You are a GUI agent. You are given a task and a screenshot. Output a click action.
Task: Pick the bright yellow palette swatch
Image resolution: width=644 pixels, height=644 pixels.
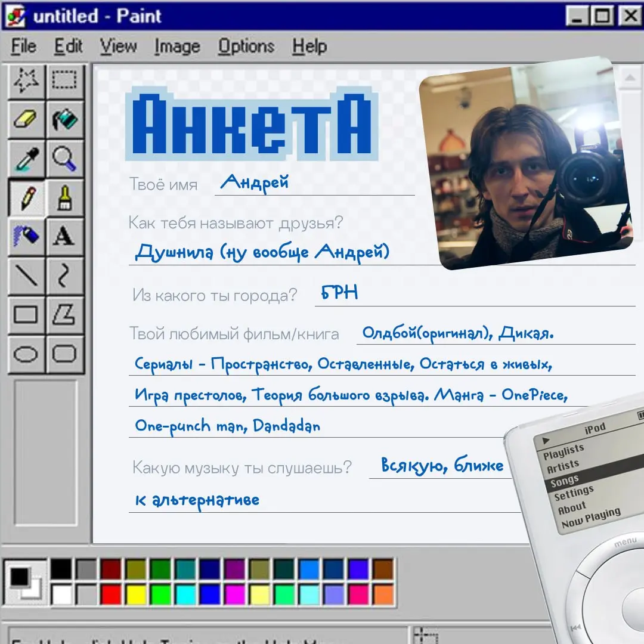[x=135, y=595]
